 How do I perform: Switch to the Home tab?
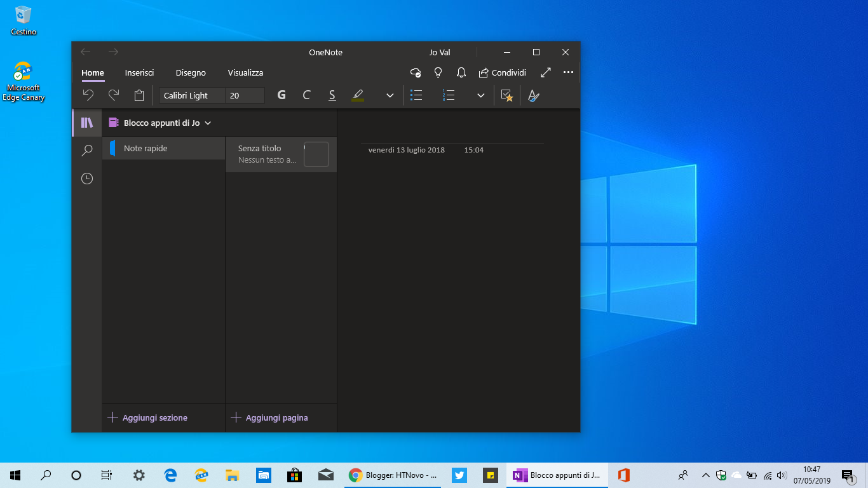(93, 73)
